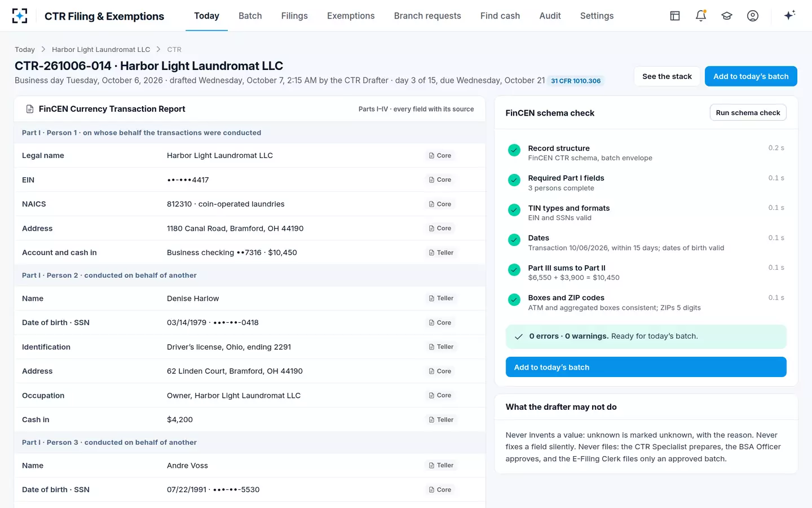Go to the Exemptions tab
The image size is (812, 508).
tap(351, 16)
